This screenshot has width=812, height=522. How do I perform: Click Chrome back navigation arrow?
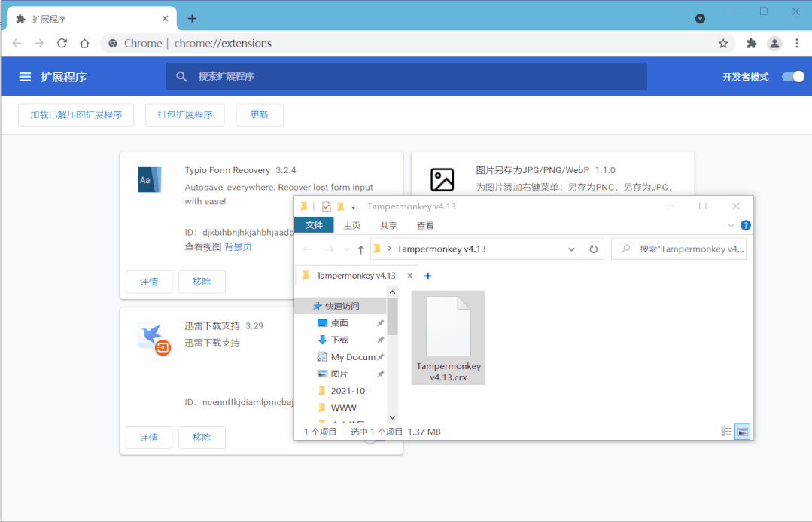(x=17, y=43)
